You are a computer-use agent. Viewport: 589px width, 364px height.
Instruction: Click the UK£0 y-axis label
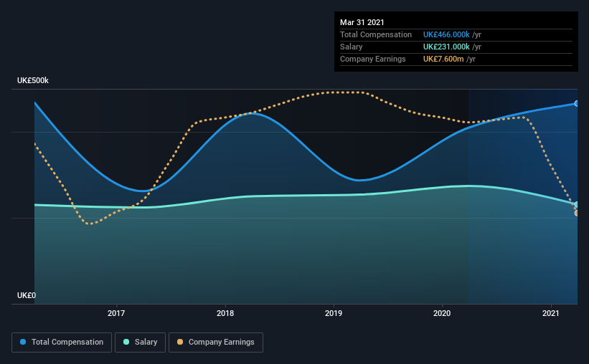tap(27, 296)
